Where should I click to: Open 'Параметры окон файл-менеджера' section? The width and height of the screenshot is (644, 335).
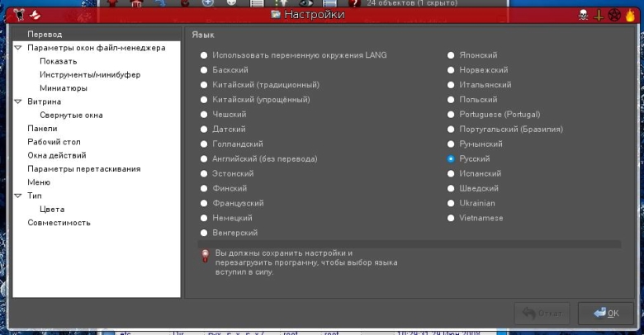click(96, 48)
